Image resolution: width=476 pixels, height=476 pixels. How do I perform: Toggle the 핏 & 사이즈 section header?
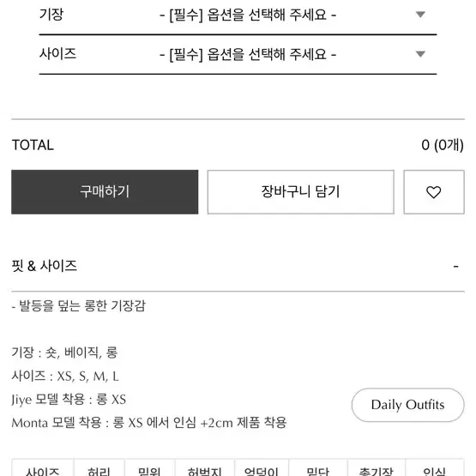238,266
